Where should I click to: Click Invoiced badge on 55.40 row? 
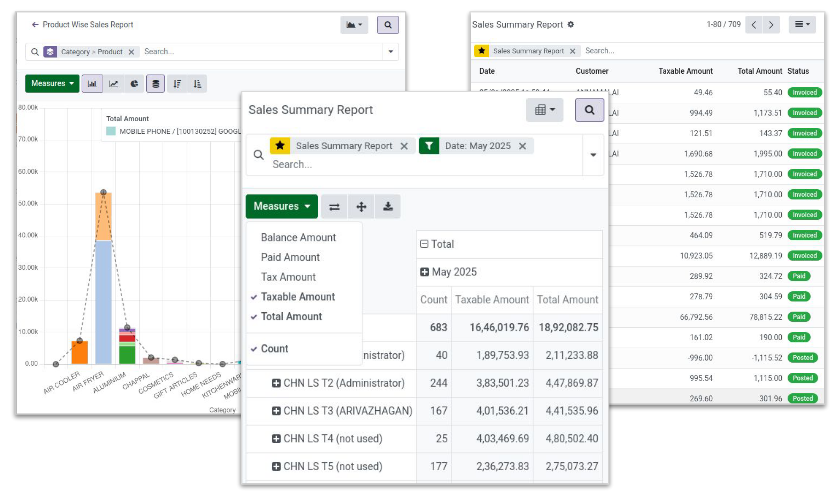coord(804,92)
